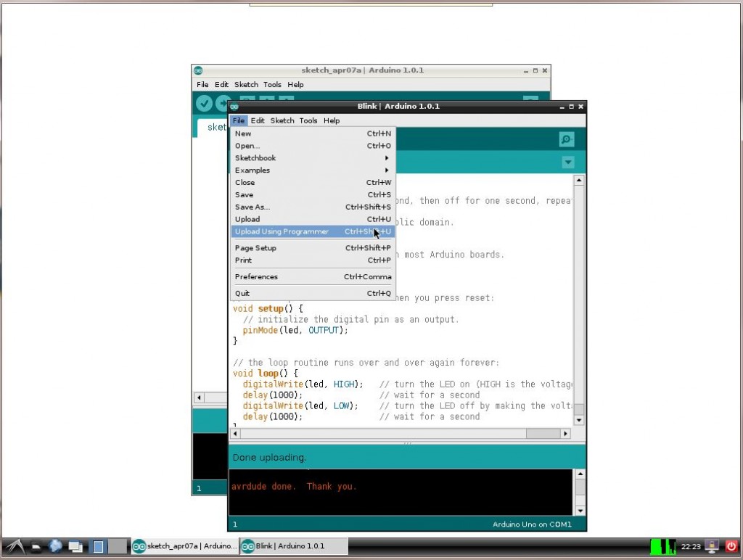The width and height of the screenshot is (743, 560).
Task: Click the Arduino logo on the Blink title bar
Action: coord(234,107)
